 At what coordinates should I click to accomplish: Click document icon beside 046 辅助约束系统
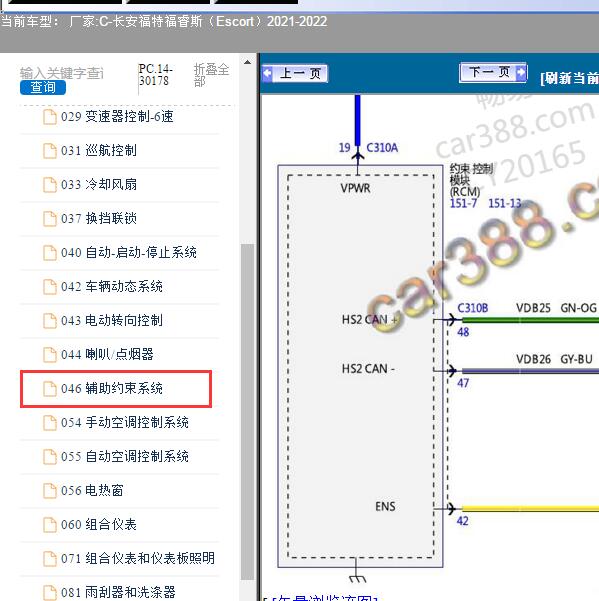coord(49,389)
